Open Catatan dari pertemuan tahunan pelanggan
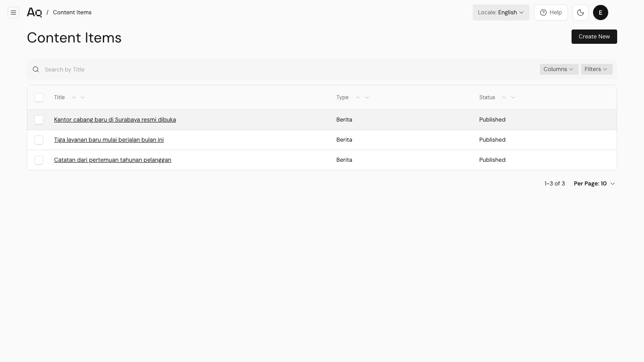The width and height of the screenshot is (644, 362). click(113, 160)
